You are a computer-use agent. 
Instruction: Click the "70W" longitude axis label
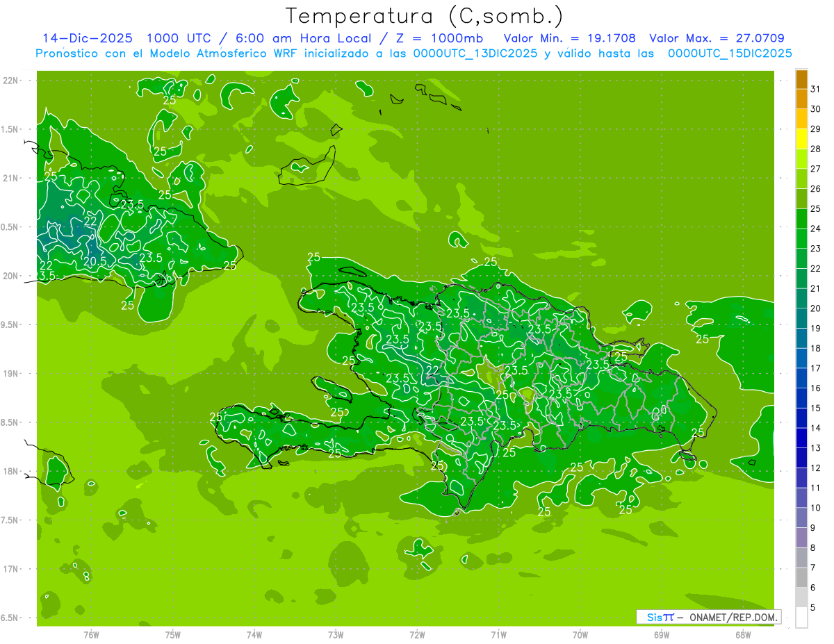[x=580, y=634]
